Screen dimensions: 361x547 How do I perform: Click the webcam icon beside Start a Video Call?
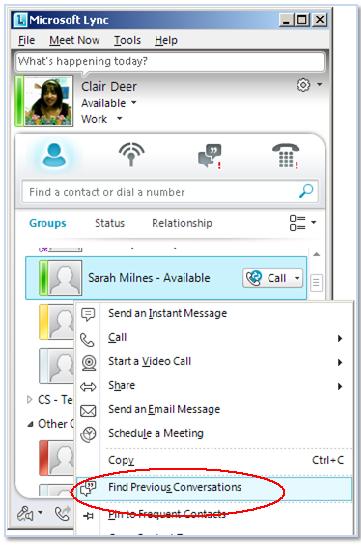click(89, 363)
